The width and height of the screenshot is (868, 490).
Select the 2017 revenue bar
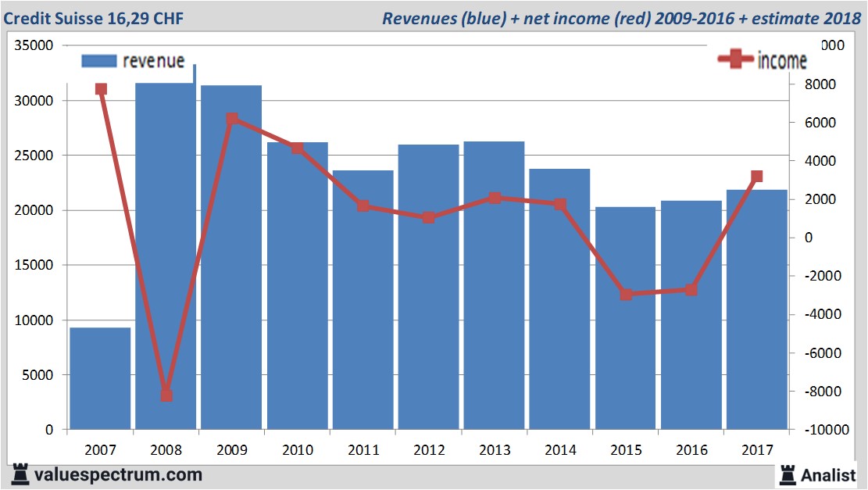tap(757, 309)
